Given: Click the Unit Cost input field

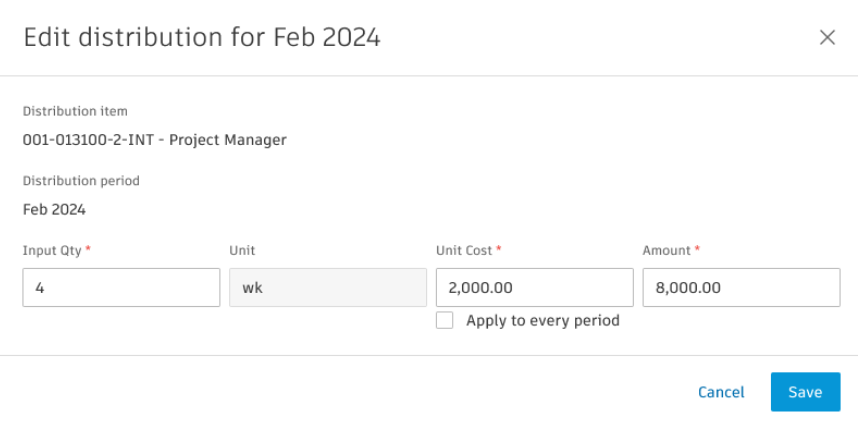Looking at the screenshot, I should coord(534,287).
